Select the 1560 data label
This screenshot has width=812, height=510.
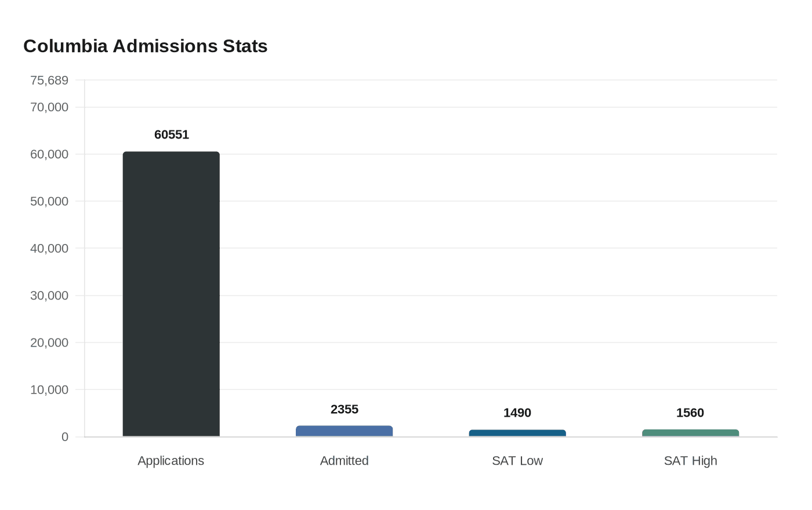[x=690, y=413]
